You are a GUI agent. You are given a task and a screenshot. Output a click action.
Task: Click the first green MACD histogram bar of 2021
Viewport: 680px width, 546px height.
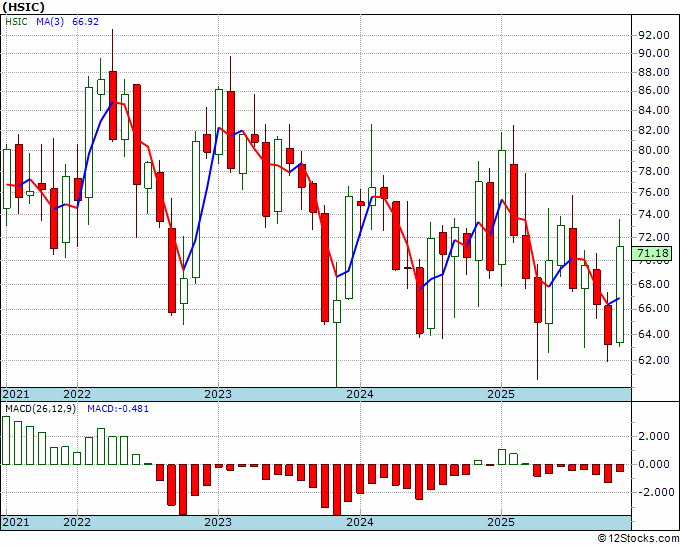click(x=6, y=441)
